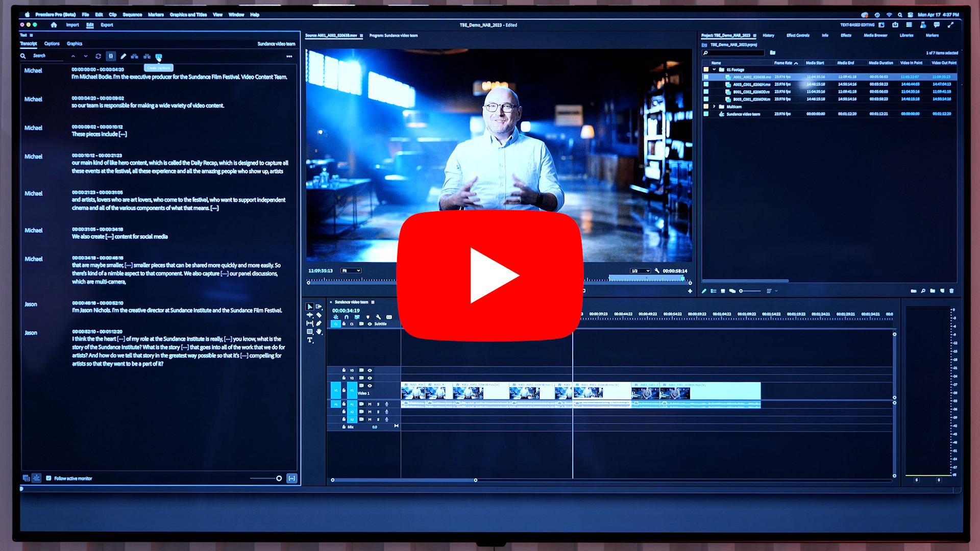980x551 pixels.
Task: Toggle timeline snapping magnet icon
Action: [x=347, y=317]
